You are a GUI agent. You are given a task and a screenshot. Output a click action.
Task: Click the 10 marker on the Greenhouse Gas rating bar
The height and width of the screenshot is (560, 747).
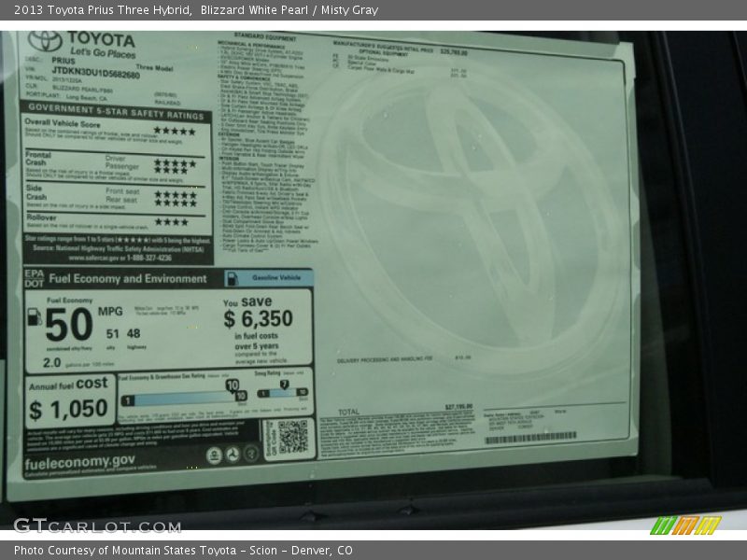(x=232, y=385)
